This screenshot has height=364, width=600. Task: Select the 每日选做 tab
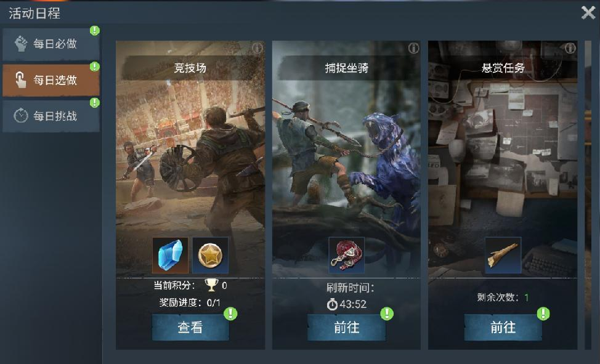pyautogui.click(x=51, y=80)
